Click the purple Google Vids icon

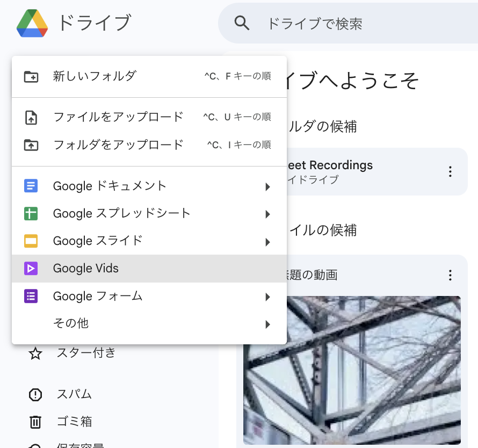(31, 269)
